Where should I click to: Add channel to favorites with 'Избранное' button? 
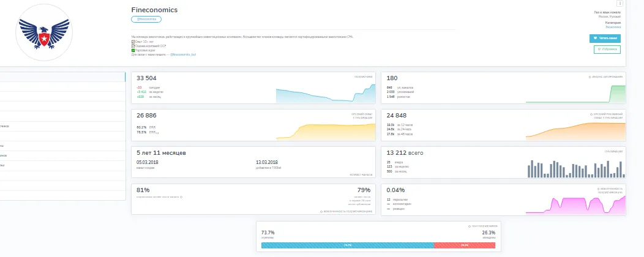[x=607, y=50]
